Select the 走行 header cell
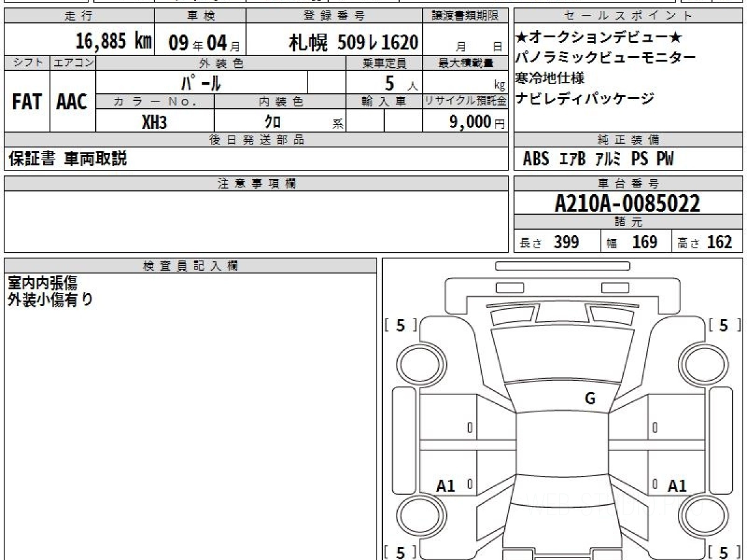Image resolution: width=747 pixels, height=560 pixels. click(x=79, y=16)
